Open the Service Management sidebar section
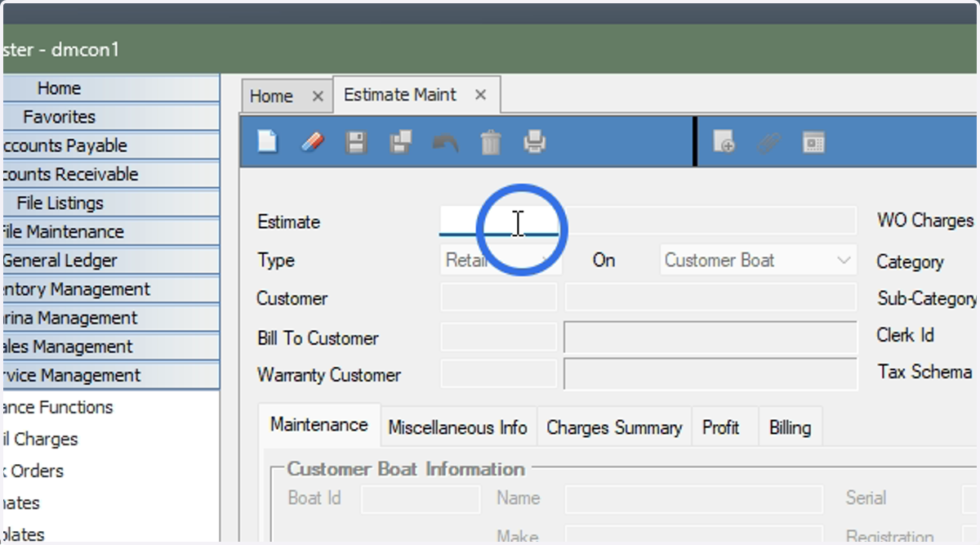Image resolution: width=980 pixels, height=545 pixels. tap(111, 376)
